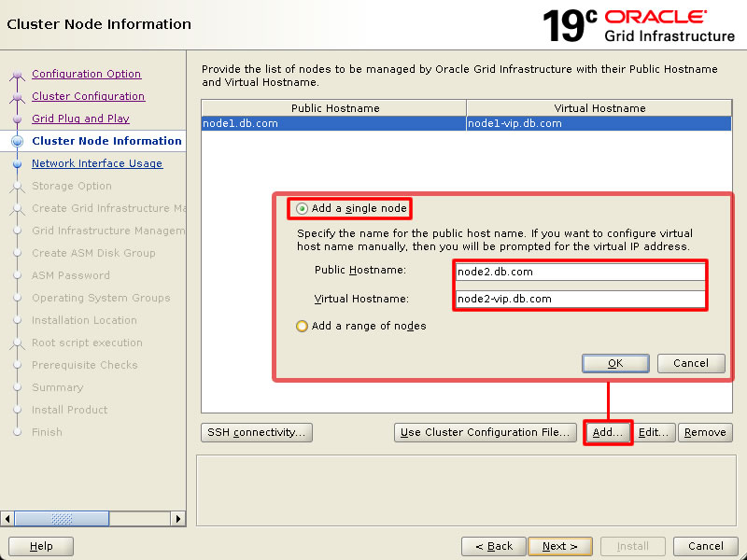The height and width of the screenshot is (560, 747).
Task: Open the Cluster Configuration step
Action: coord(88,96)
